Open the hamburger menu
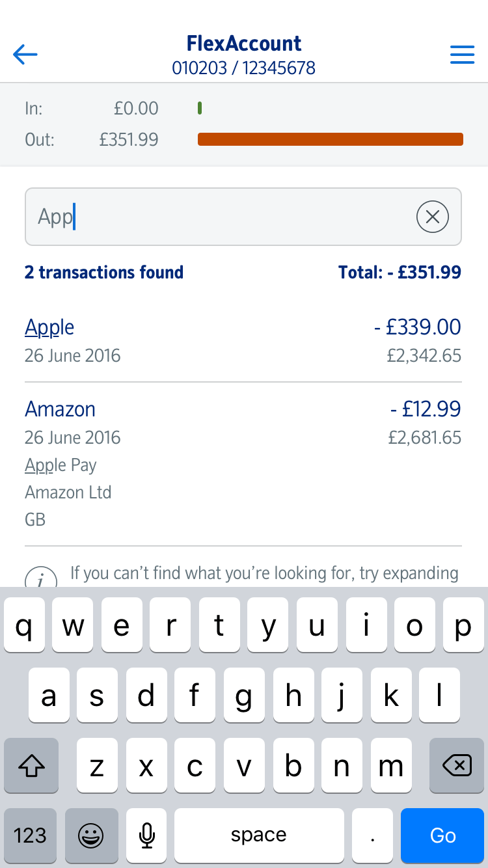 coord(462,55)
